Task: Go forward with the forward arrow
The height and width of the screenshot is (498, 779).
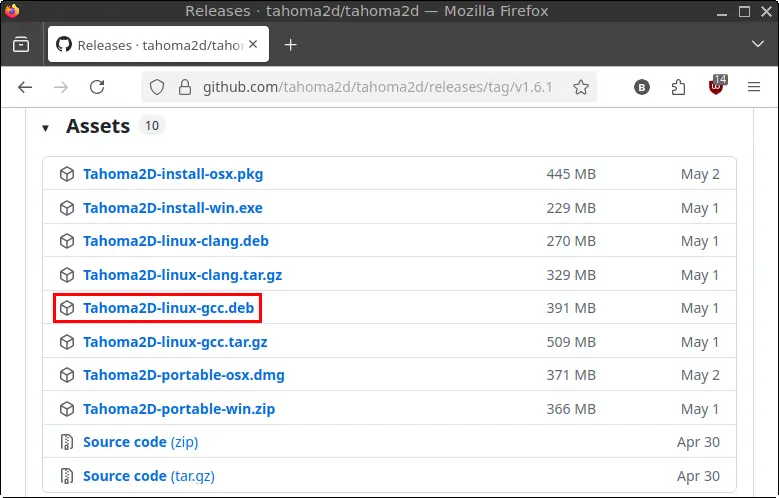Action: [x=61, y=87]
